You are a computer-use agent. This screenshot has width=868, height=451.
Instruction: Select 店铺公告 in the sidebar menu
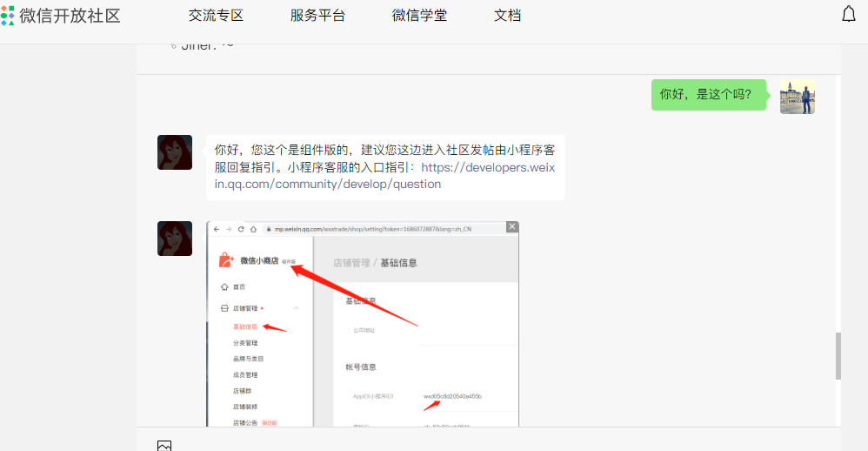pos(245,423)
